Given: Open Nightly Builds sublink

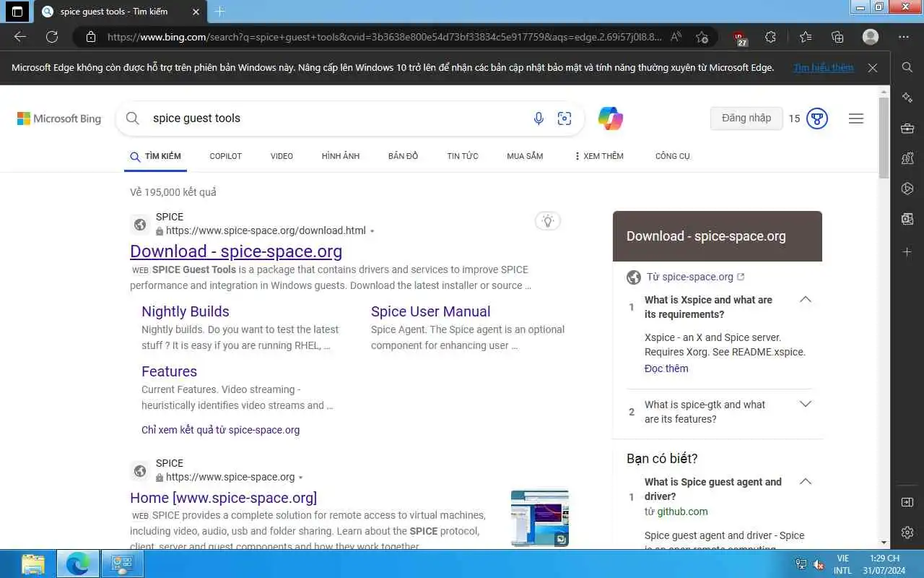Looking at the screenshot, I should pyautogui.click(x=186, y=311).
